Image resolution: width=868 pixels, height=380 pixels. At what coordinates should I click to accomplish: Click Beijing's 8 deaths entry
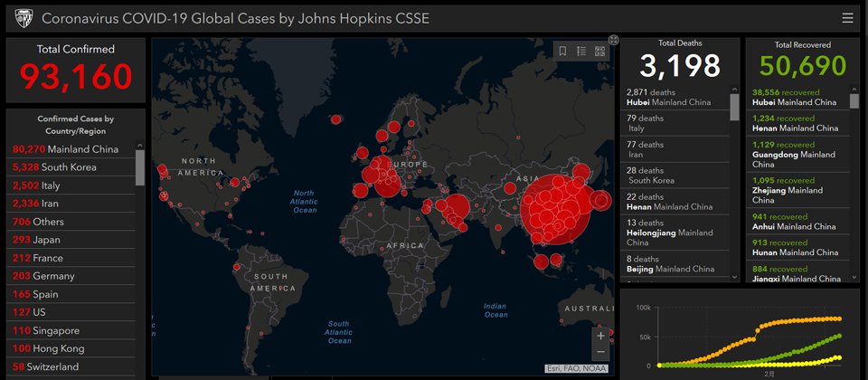point(675,263)
